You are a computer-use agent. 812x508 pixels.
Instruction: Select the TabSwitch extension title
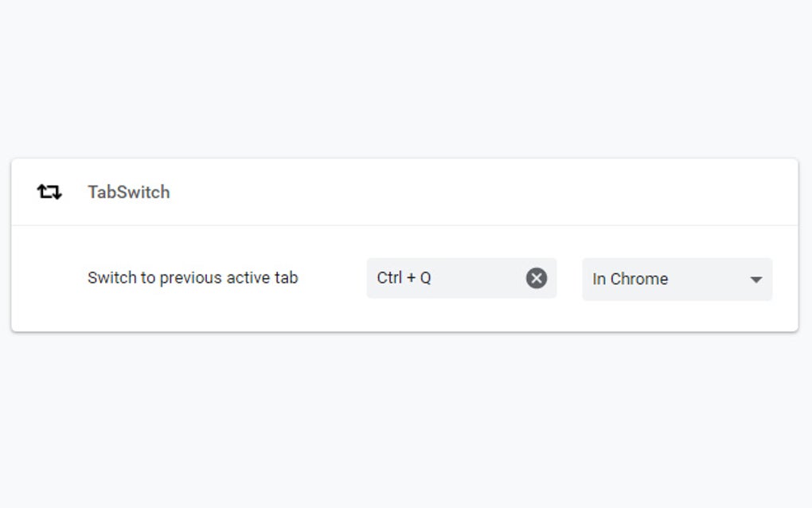[x=128, y=192]
